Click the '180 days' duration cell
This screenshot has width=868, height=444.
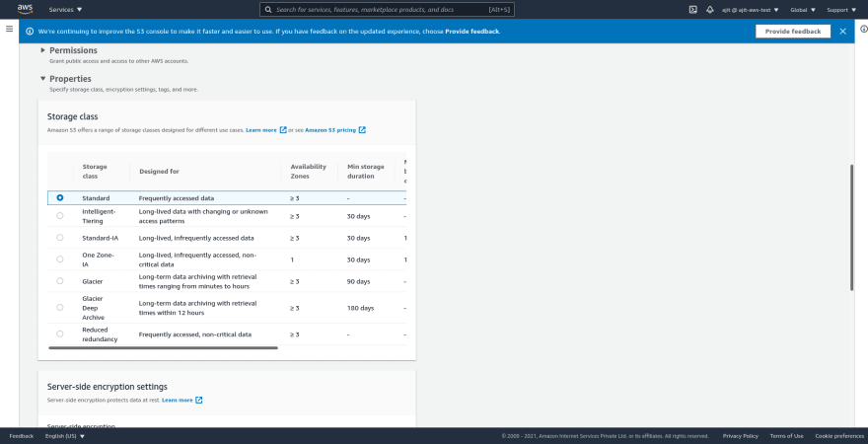tap(360, 308)
